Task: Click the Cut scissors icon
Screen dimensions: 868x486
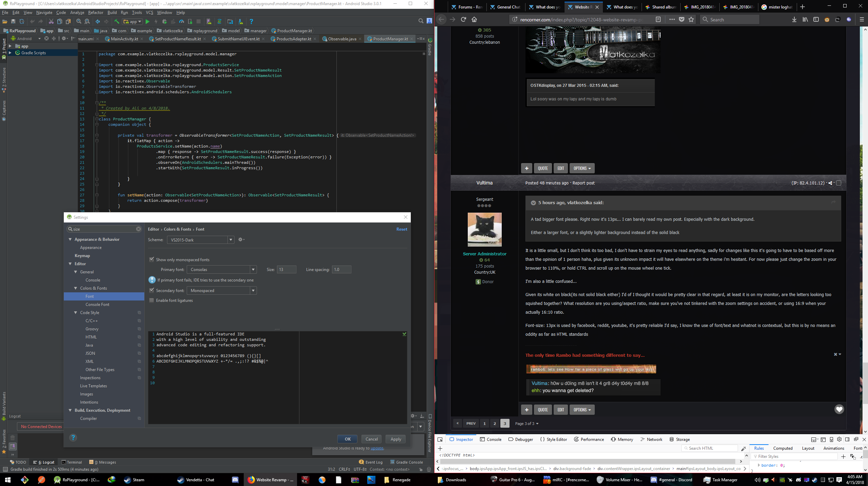Action: tap(51, 21)
